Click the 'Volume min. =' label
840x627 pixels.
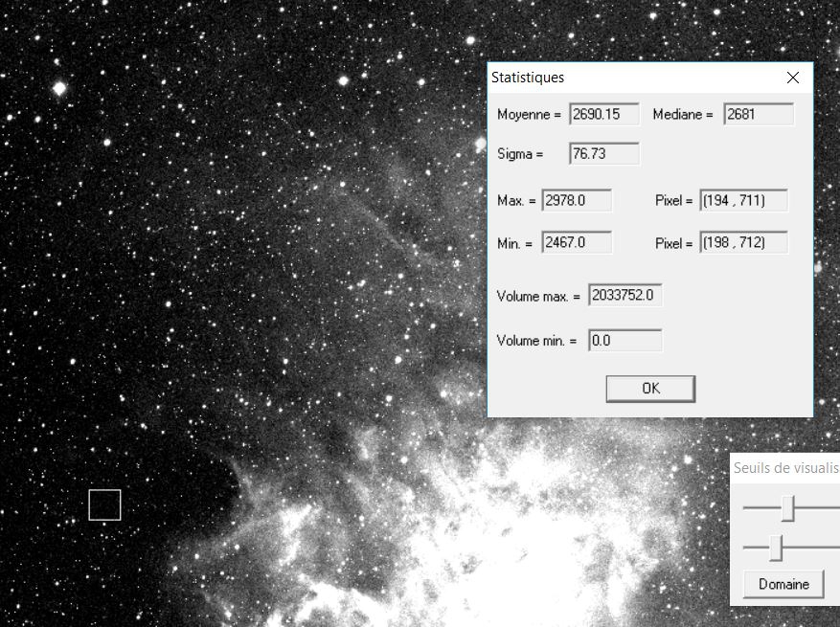pos(536,341)
